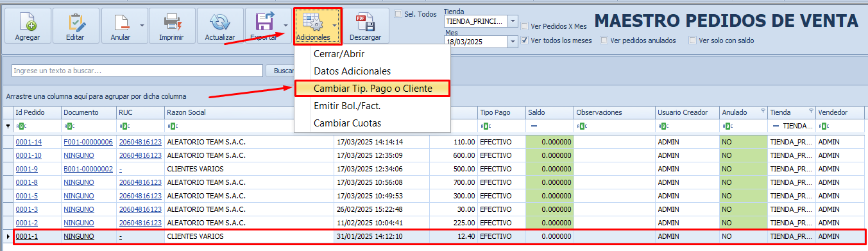
Task: Uncheck Ver todos los meses
Action: 525,40
